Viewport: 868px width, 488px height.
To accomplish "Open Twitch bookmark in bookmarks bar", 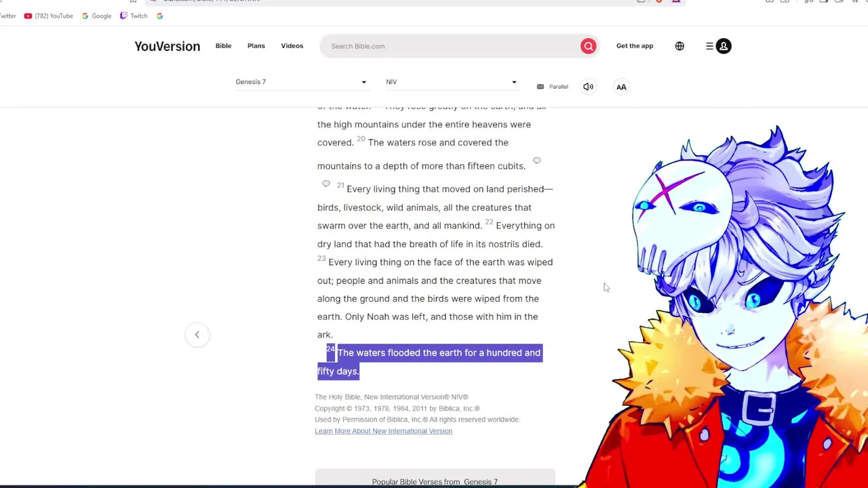I will coord(134,16).
